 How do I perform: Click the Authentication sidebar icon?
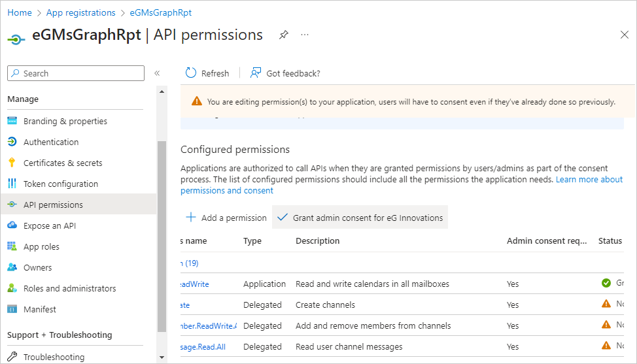(12, 142)
